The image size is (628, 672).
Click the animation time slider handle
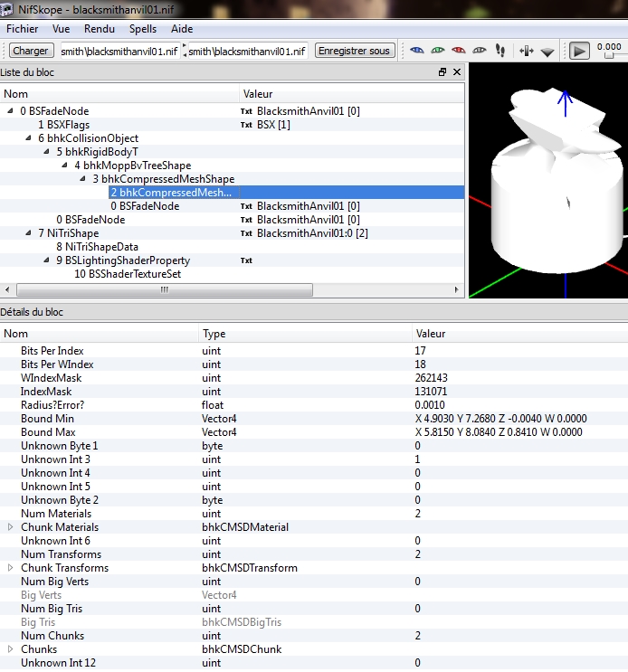click(x=609, y=56)
